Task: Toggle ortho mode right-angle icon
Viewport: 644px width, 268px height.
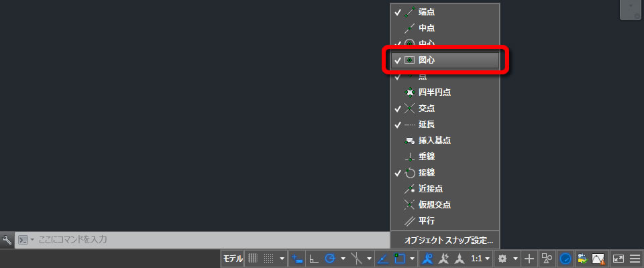Action: point(314,259)
